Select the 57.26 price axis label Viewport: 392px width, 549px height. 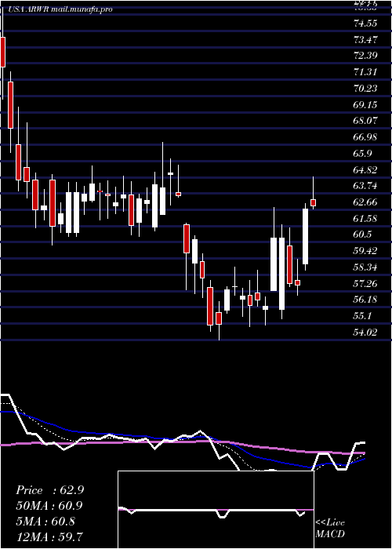(x=365, y=284)
